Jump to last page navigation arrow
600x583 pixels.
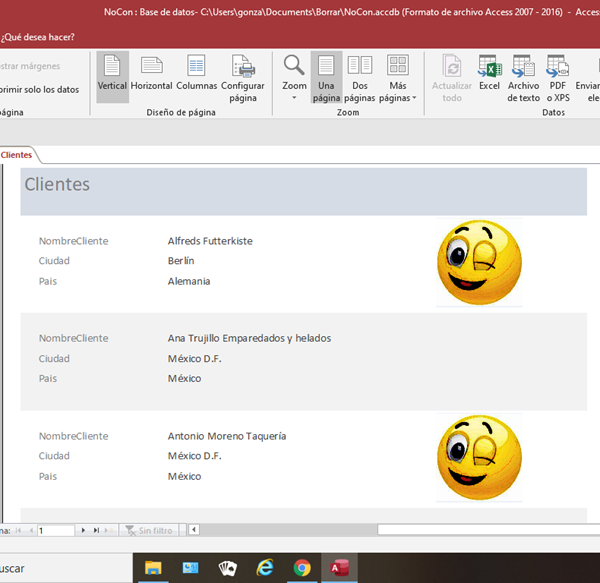[96, 530]
